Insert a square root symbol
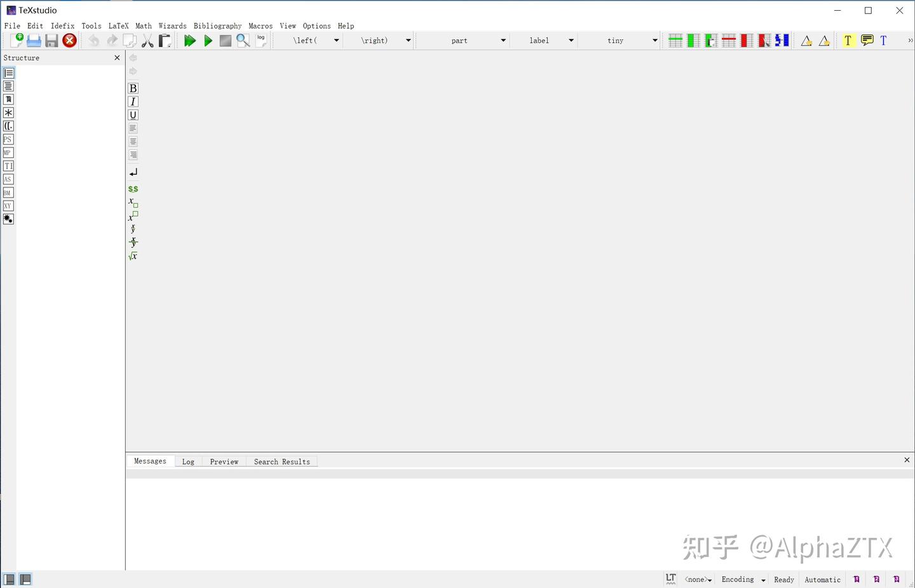915x588 pixels. click(133, 256)
